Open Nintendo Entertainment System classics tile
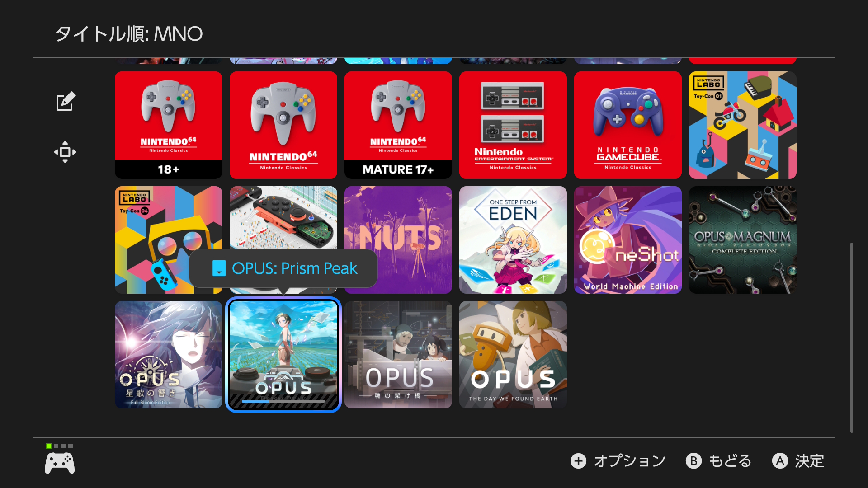 pos(513,125)
